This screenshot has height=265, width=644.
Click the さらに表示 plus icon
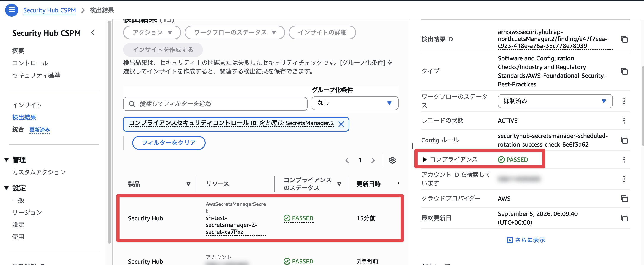click(510, 240)
